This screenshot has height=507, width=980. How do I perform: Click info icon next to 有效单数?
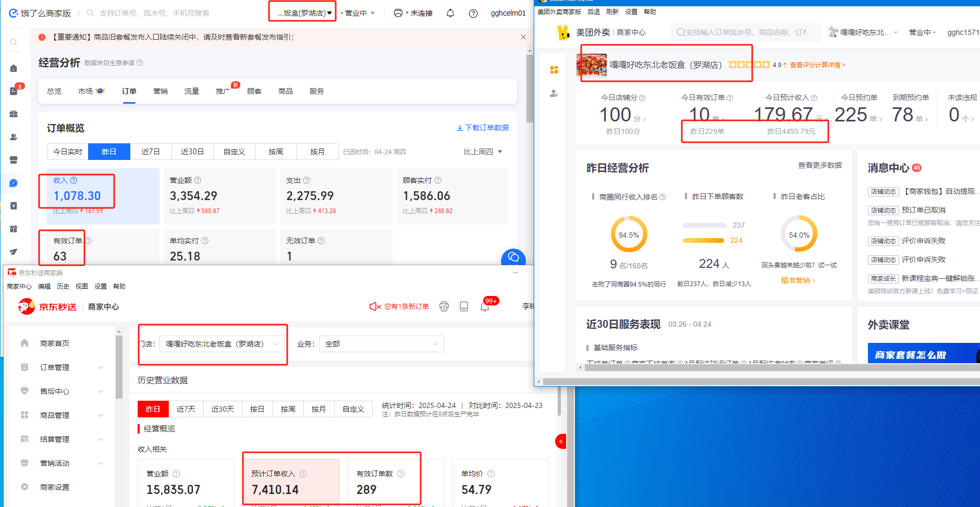pyautogui.click(x=401, y=474)
